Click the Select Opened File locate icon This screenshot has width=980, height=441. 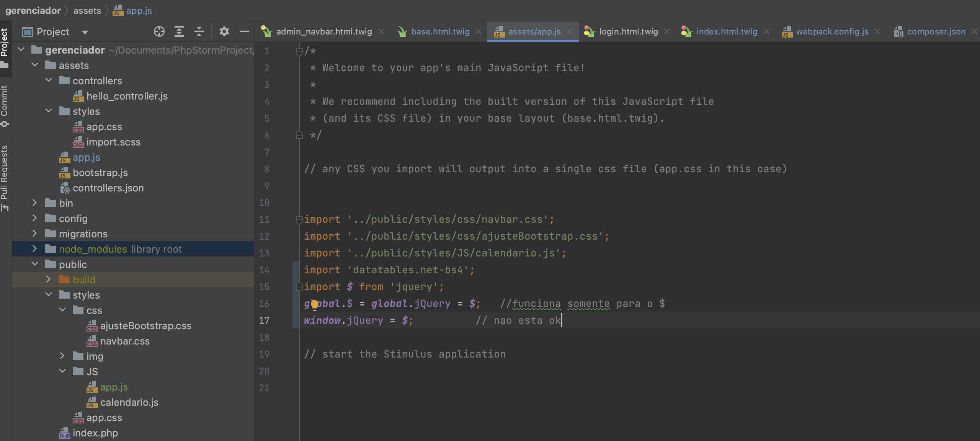click(x=159, y=31)
